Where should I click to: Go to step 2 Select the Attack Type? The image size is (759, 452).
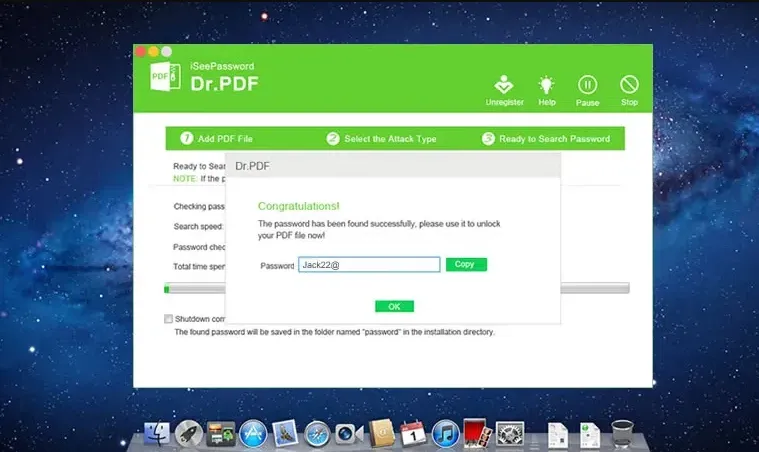(x=381, y=139)
